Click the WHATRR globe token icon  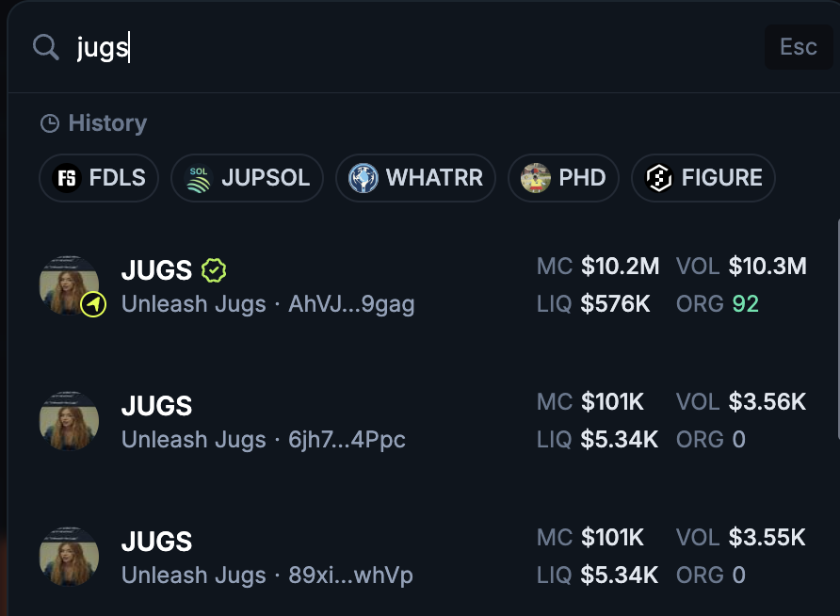[x=363, y=178]
